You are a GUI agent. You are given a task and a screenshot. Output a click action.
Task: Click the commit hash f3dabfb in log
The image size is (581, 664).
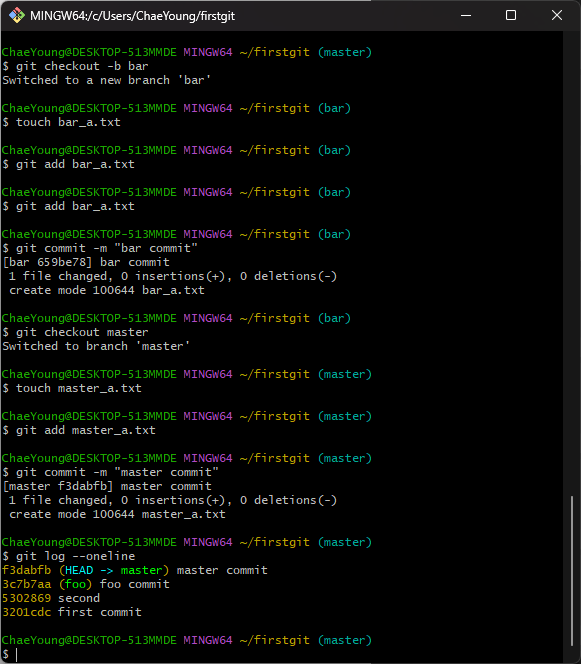point(26,570)
